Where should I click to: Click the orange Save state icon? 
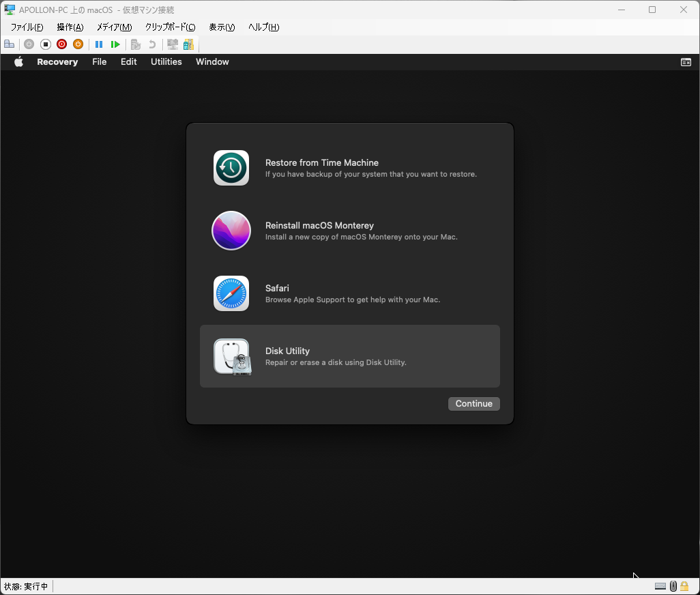(x=78, y=44)
